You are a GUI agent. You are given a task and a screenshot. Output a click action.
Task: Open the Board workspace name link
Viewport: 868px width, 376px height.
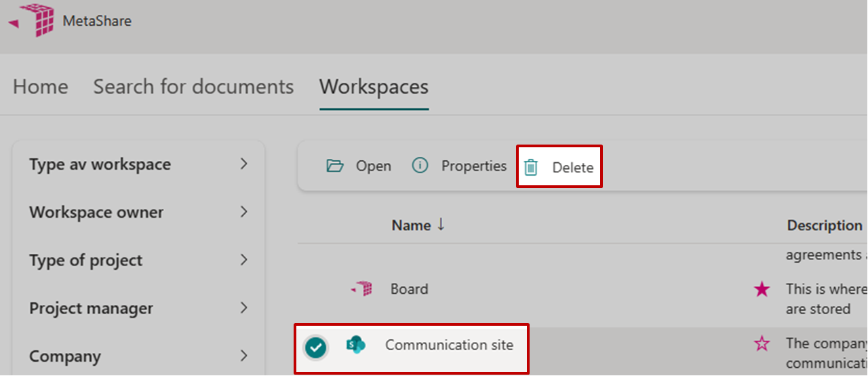pyautogui.click(x=409, y=289)
